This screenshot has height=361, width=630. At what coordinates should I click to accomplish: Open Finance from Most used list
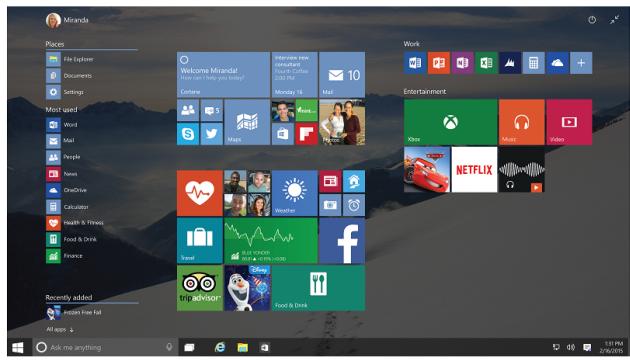coord(65,256)
